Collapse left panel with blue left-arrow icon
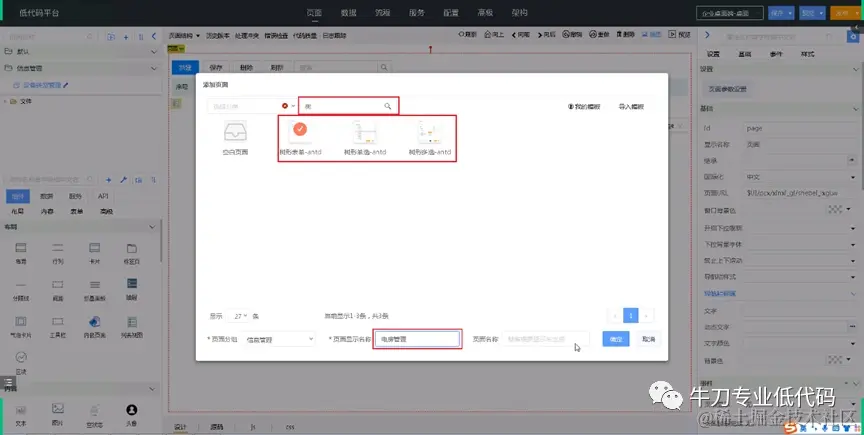This screenshot has height=435, width=864. pos(154,36)
